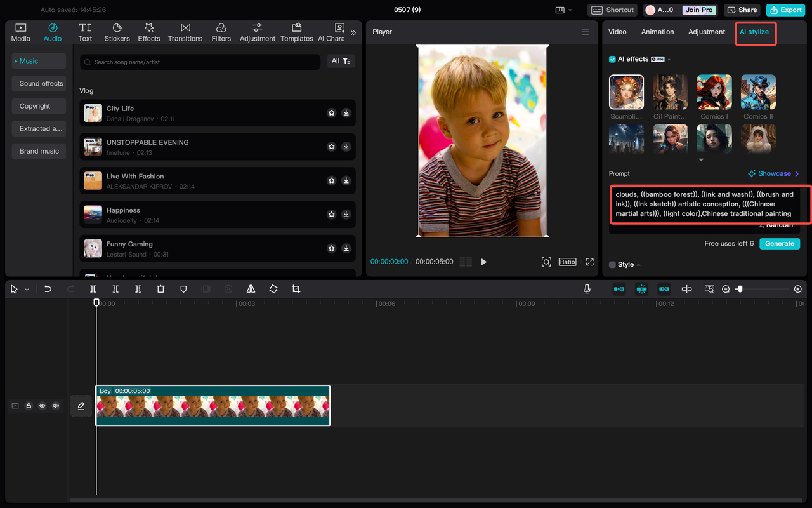Click the Undo icon in the timeline toolbar

48,289
